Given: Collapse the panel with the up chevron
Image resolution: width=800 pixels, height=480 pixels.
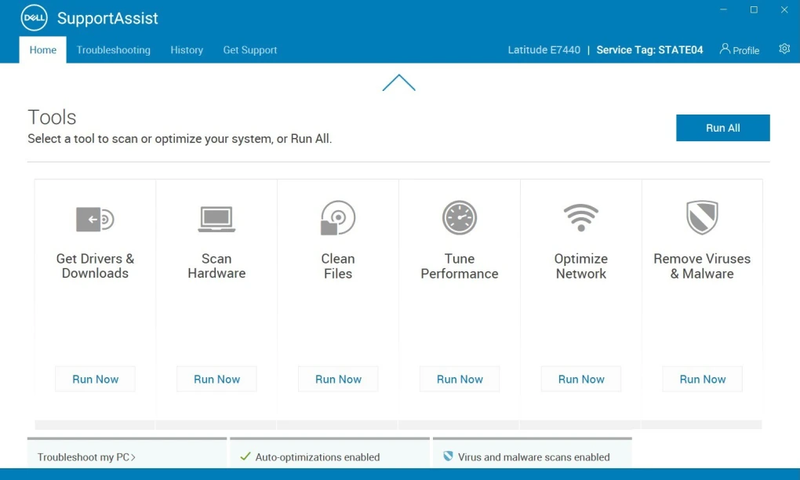Looking at the screenshot, I should point(398,83).
